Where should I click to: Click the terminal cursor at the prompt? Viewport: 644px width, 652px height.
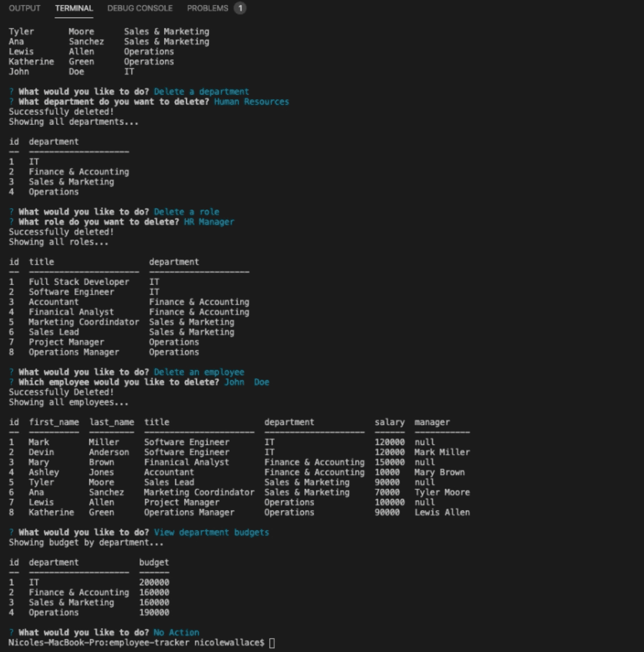[272, 643]
